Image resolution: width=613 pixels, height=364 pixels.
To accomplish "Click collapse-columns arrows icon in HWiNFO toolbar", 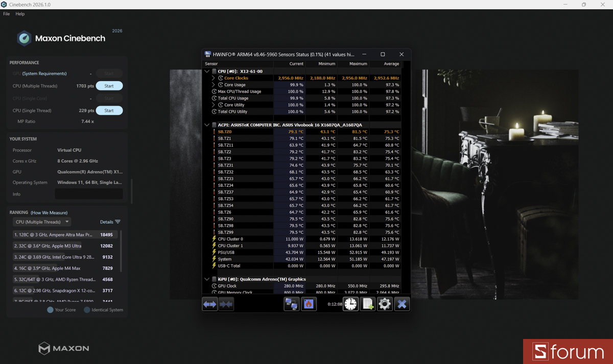I will (x=226, y=304).
